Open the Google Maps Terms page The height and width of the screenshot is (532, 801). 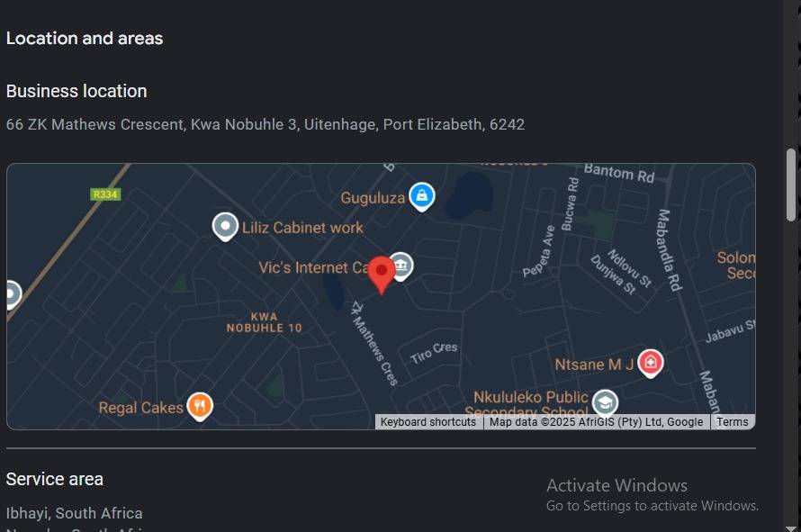(x=733, y=421)
